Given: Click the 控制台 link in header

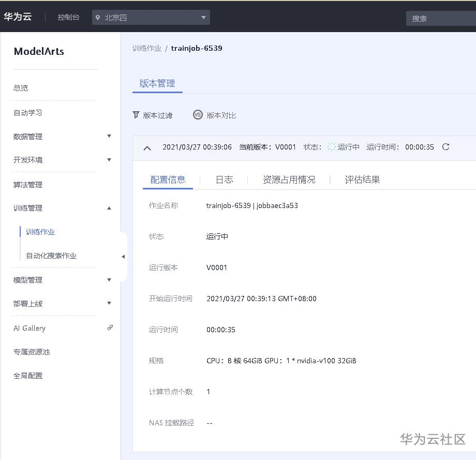Looking at the screenshot, I should tap(68, 17).
